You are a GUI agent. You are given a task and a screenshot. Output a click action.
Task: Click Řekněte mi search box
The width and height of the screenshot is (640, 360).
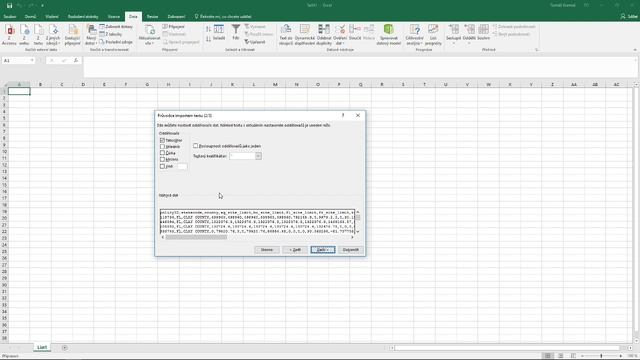pos(223,17)
